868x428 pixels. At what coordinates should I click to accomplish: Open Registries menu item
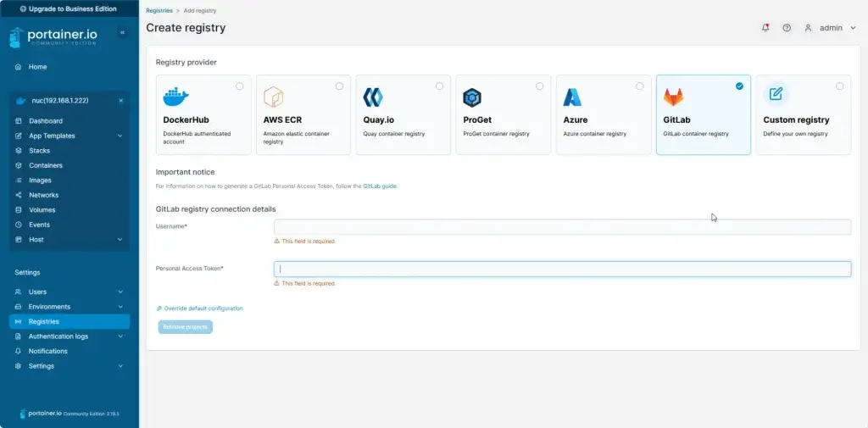tap(70, 322)
